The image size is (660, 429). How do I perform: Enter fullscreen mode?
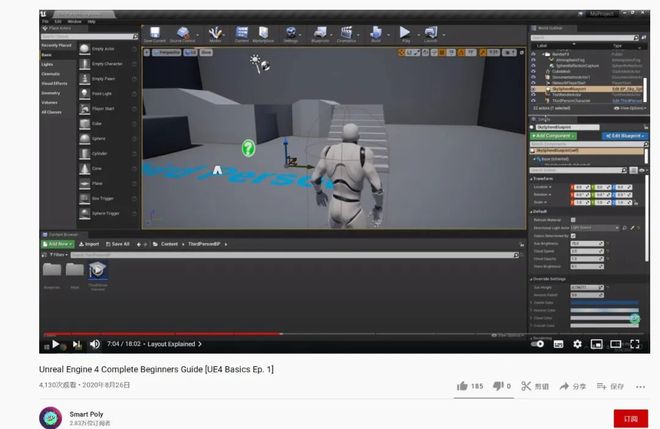(x=635, y=344)
